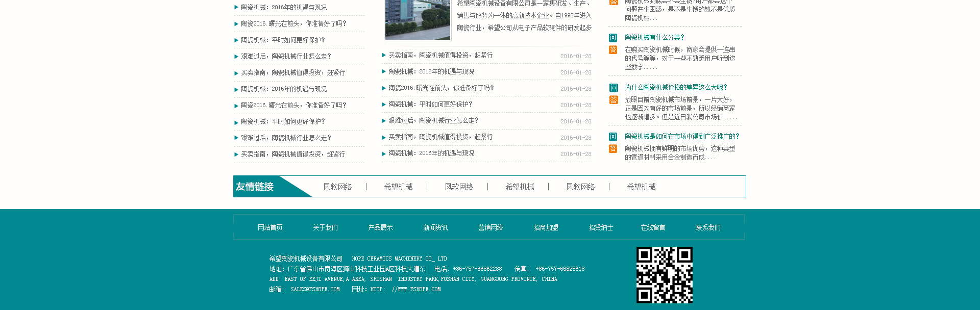The image size is (980, 310).
Task: Open the 招商加盟 footer menu item
Action: (x=546, y=227)
